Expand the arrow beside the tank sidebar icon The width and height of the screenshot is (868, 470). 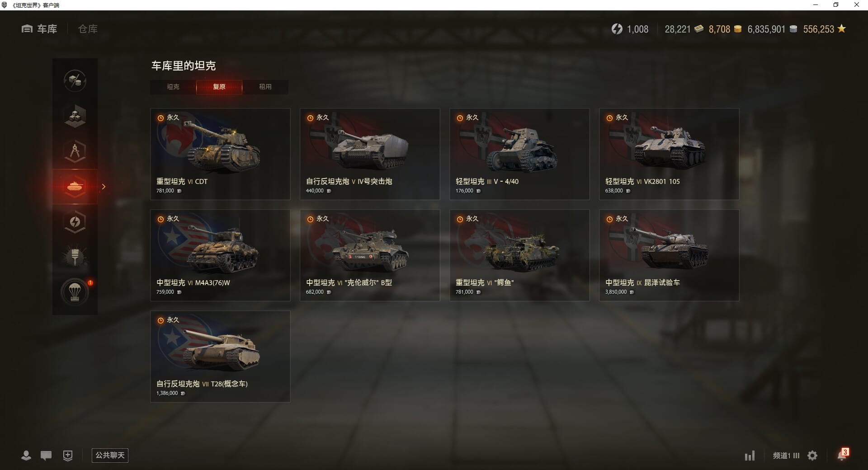point(104,187)
